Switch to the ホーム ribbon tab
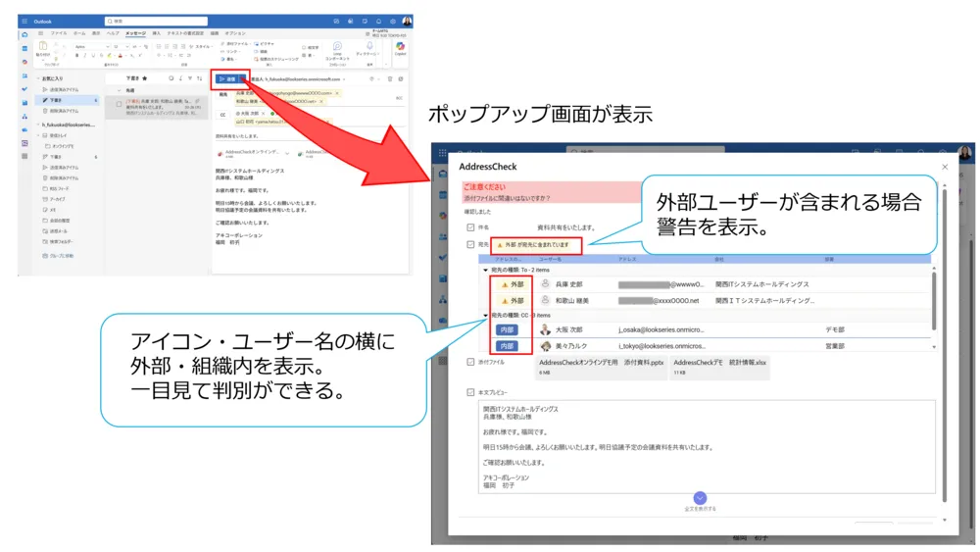The width and height of the screenshot is (980, 552). pyautogui.click(x=79, y=33)
